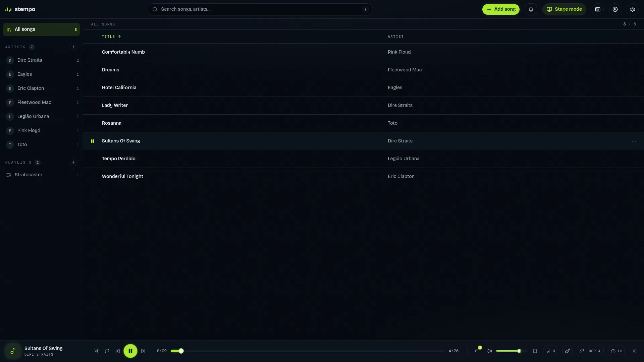
Task: Select the Hotel California song
Action: pyautogui.click(x=364, y=88)
